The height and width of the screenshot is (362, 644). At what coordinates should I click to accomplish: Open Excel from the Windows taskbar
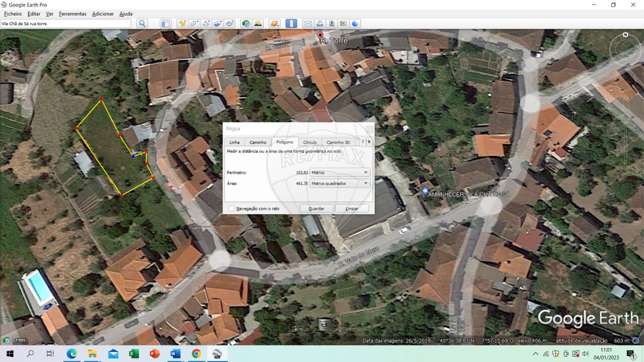[x=134, y=354]
